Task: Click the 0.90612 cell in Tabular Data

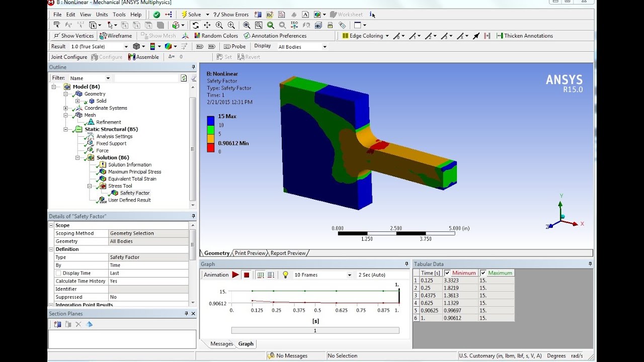Action: (460, 318)
